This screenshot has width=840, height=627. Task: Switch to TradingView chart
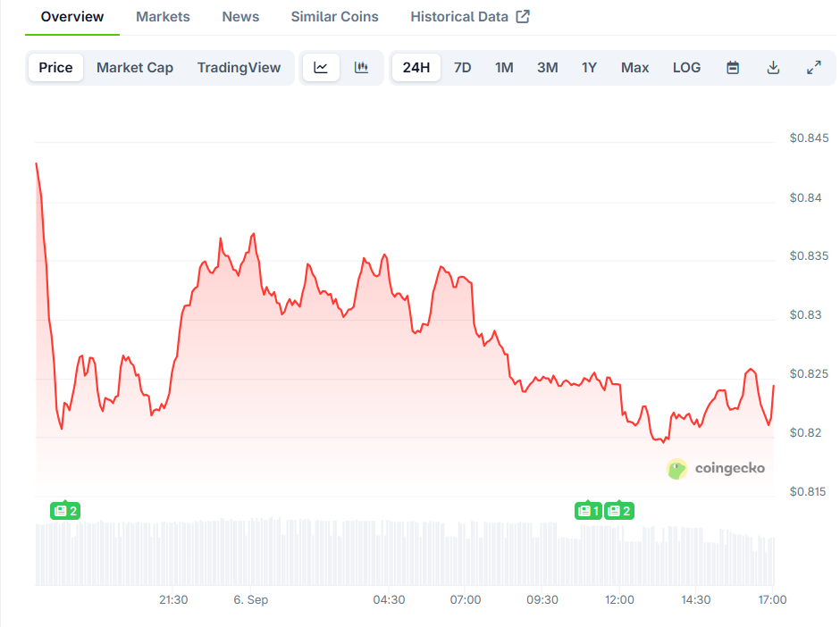coord(239,68)
